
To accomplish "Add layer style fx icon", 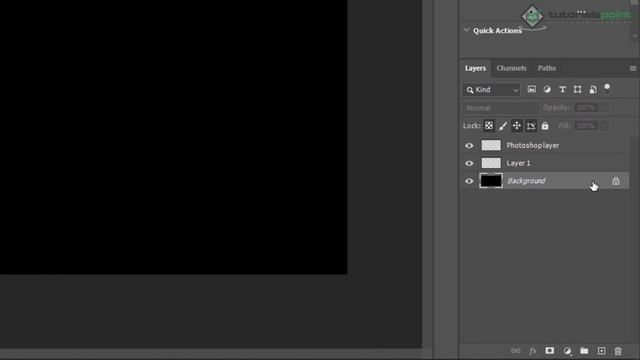I will (533, 351).
